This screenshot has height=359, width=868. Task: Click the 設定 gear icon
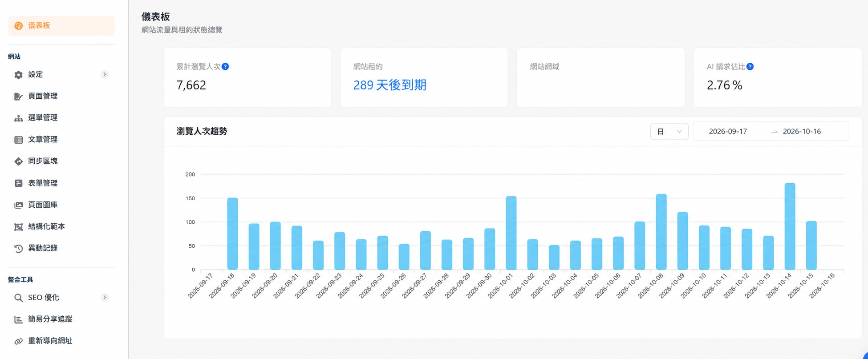[x=18, y=75]
